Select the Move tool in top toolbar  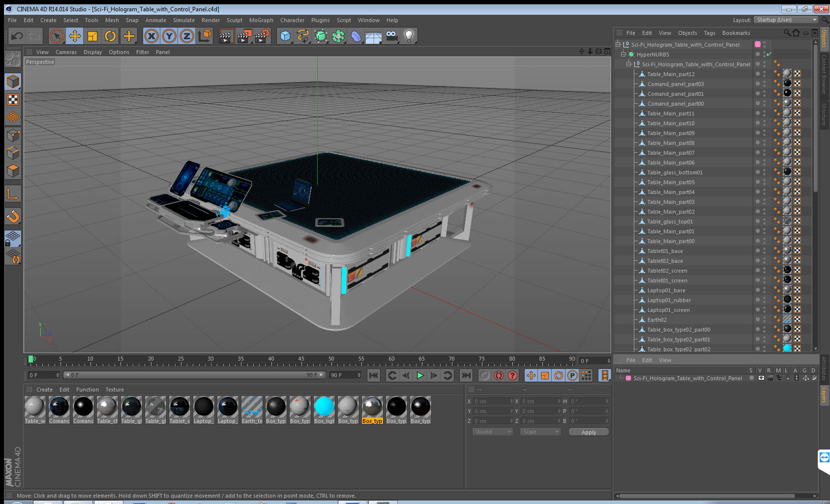pyautogui.click(x=75, y=36)
